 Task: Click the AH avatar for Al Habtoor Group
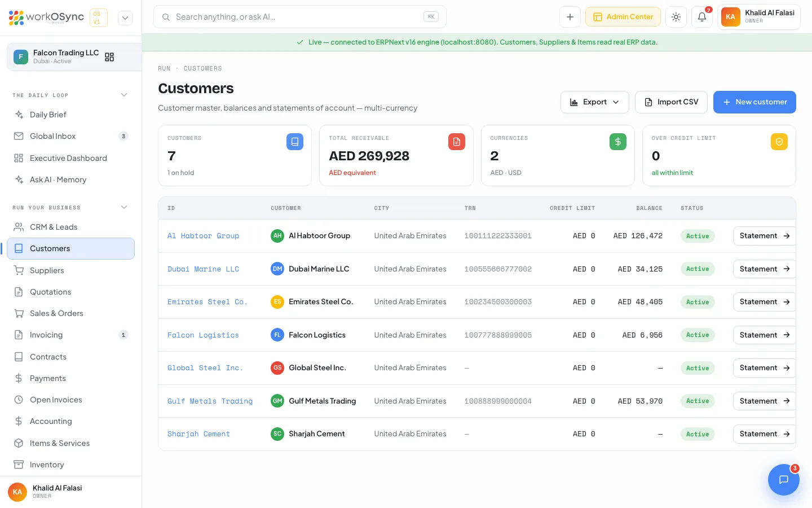point(277,236)
